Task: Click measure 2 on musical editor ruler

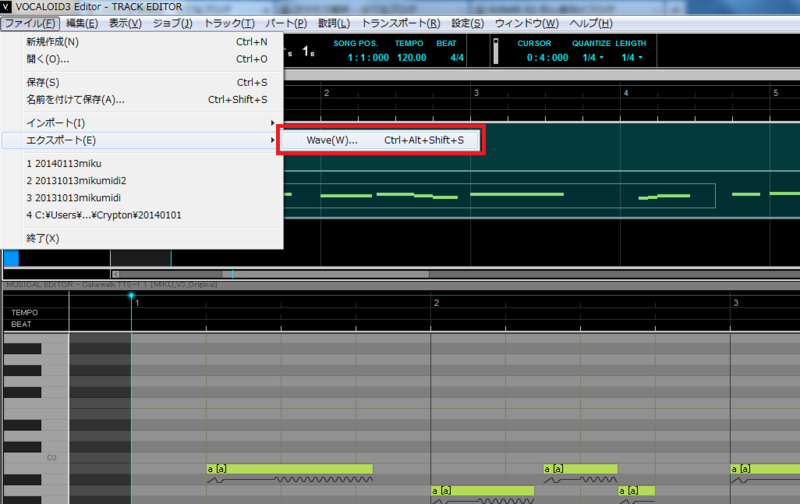Action: click(436, 303)
